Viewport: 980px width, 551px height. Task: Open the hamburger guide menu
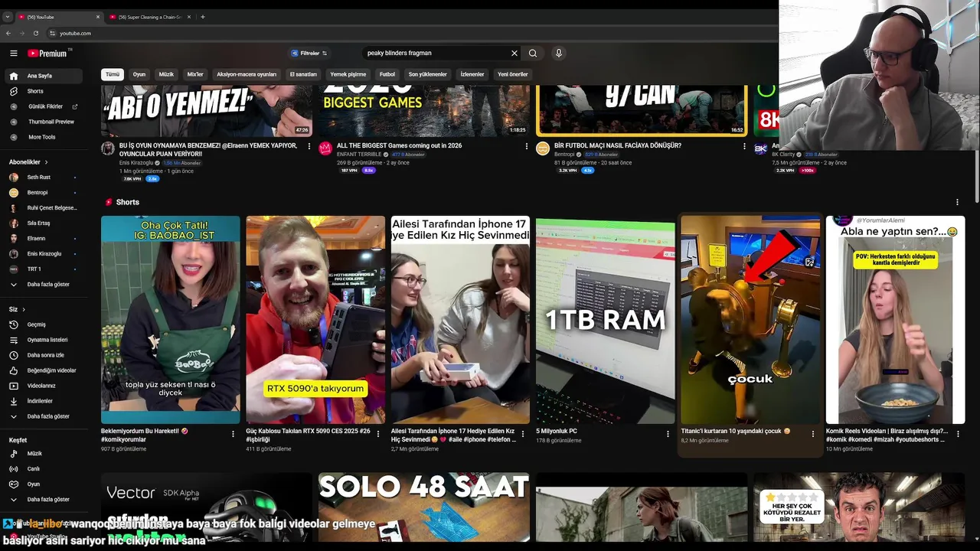pos(13,53)
